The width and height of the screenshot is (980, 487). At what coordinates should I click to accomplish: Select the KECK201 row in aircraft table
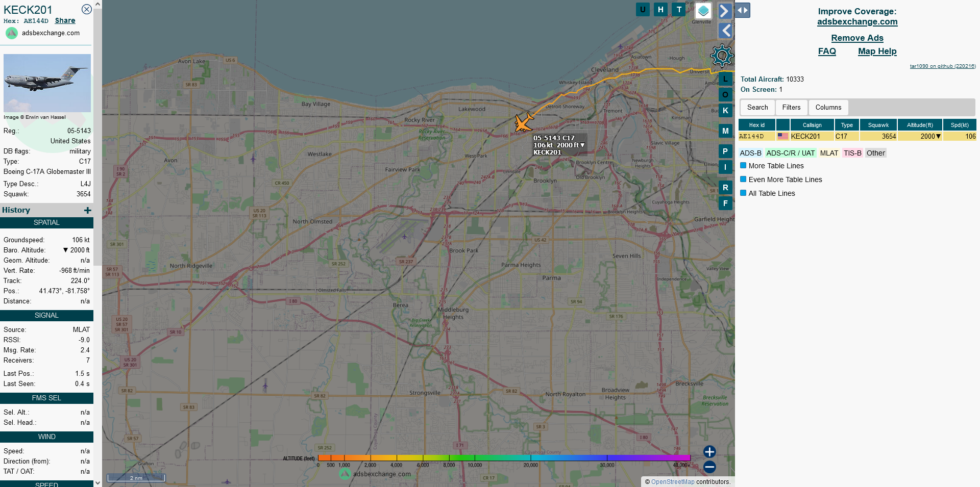click(x=857, y=136)
